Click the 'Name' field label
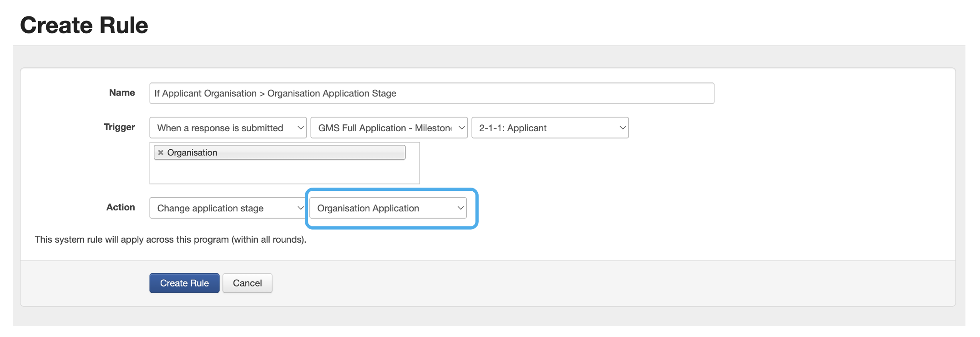The width and height of the screenshot is (980, 337). pos(122,93)
